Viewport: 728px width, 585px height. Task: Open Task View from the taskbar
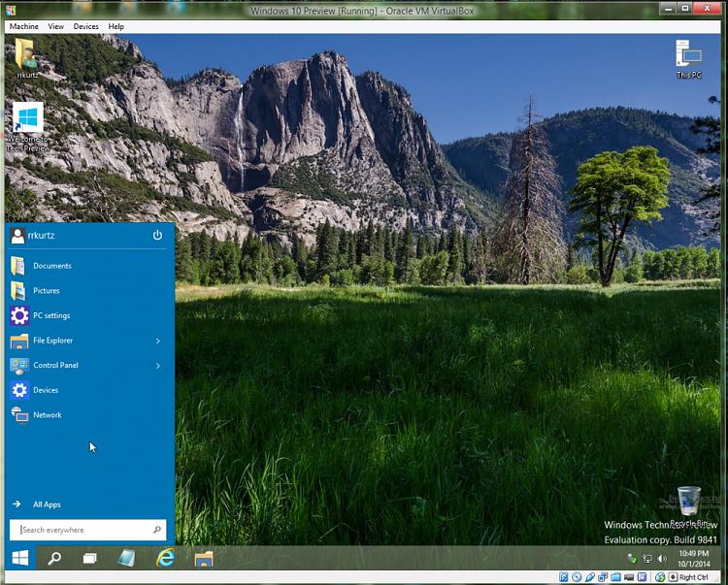[89, 558]
